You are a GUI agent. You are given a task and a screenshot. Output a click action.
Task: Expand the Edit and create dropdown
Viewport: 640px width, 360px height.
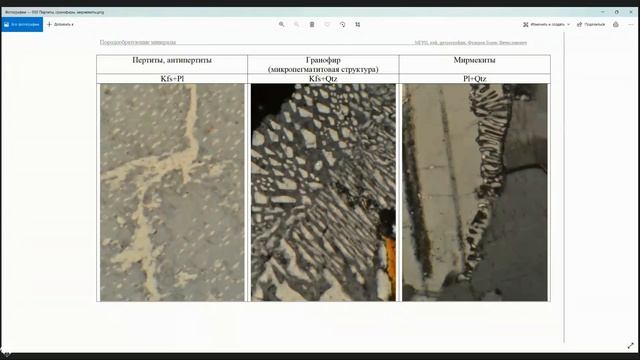pos(546,24)
